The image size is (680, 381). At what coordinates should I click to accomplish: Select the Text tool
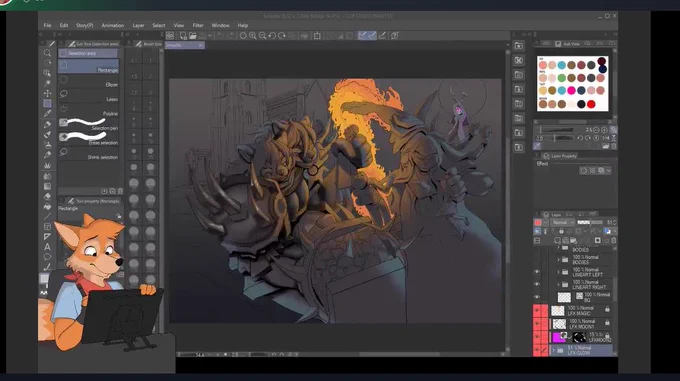click(47, 247)
